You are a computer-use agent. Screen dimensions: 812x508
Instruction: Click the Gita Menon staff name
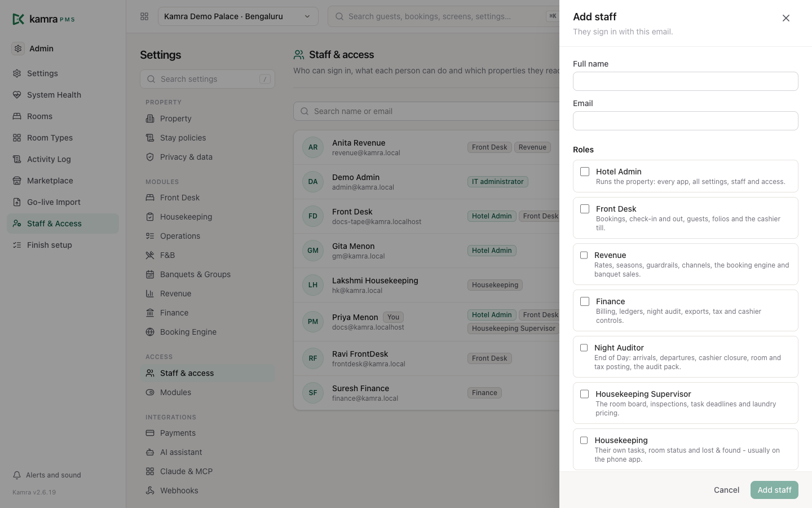354,246
